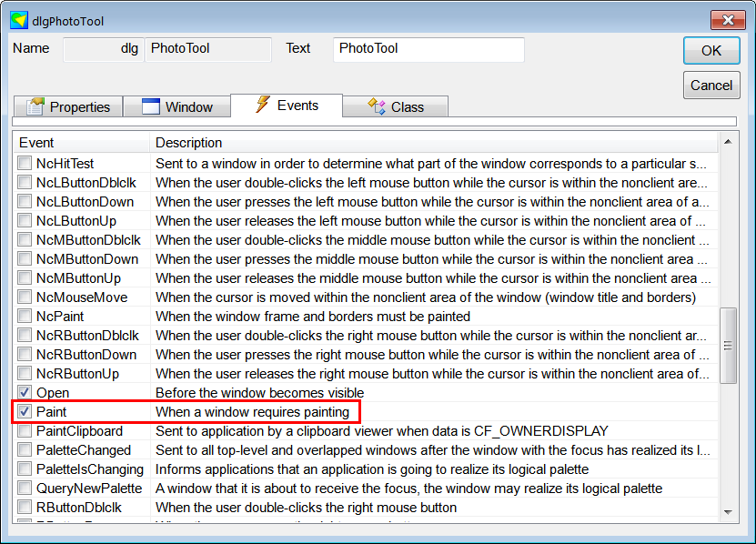Viewport: 756px width, 544px height.
Task: Tick the PaintClipboard event checkbox
Action: (25, 430)
